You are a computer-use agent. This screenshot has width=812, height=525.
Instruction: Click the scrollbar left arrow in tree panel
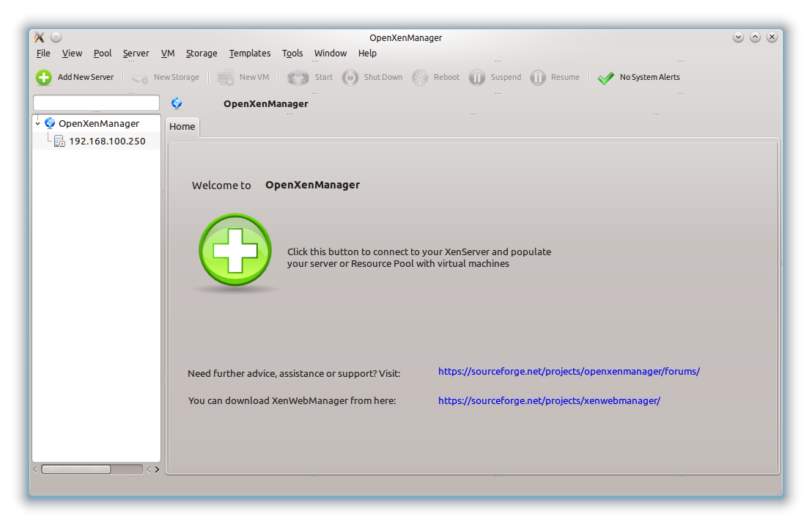(35, 469)
